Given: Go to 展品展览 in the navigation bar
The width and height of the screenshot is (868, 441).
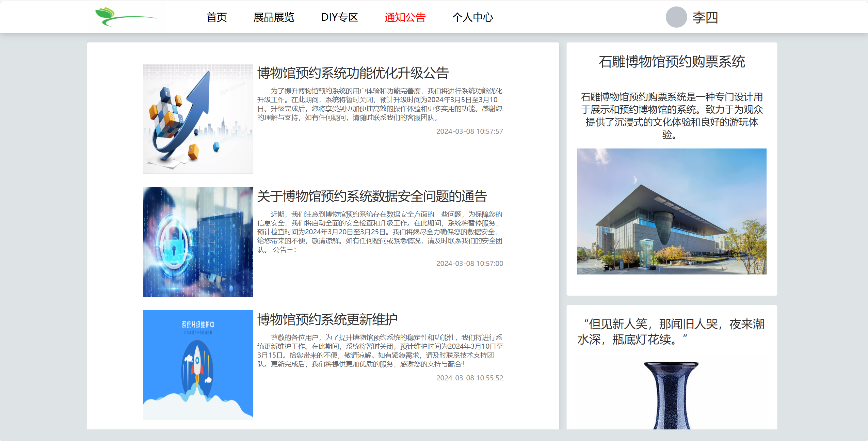Looking at the screenshot, I should (274, 17).
